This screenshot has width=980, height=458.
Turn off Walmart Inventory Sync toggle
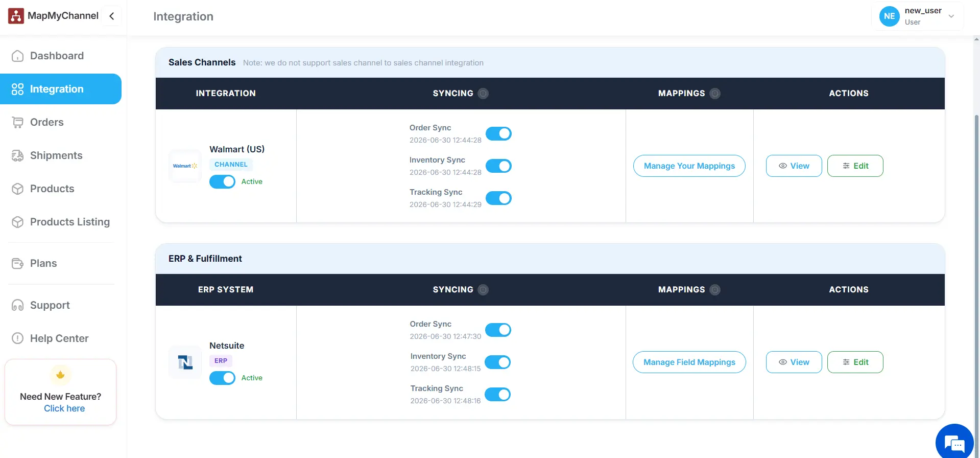pyautogui.click(x=498, y=166)
